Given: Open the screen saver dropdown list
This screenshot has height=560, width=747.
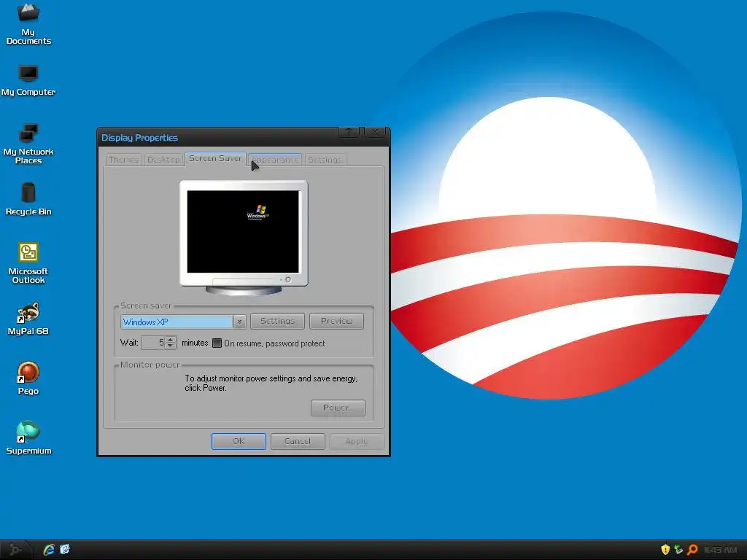Looking at the screenshot, I should 239,322.
